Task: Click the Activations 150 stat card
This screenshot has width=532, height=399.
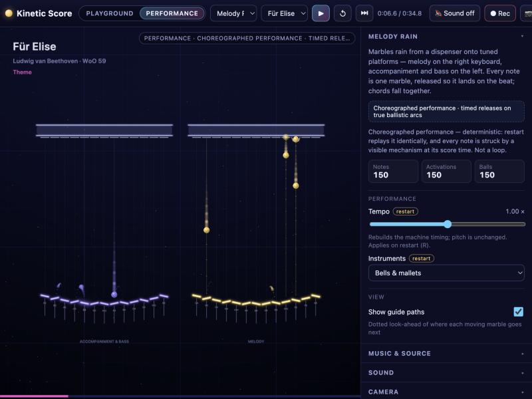Action: pos(446,172)
